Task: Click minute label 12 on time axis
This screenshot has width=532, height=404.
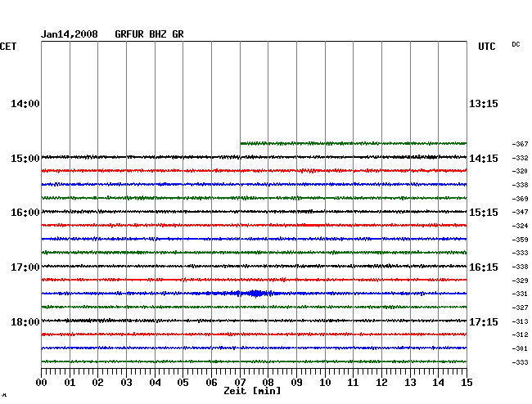Action: 381,383
